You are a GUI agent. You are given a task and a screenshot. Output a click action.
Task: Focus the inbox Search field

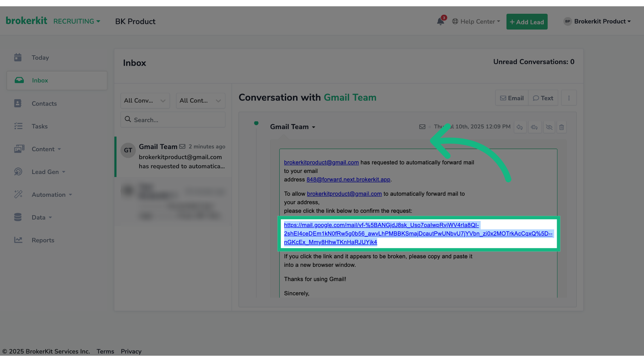[173, 120]
